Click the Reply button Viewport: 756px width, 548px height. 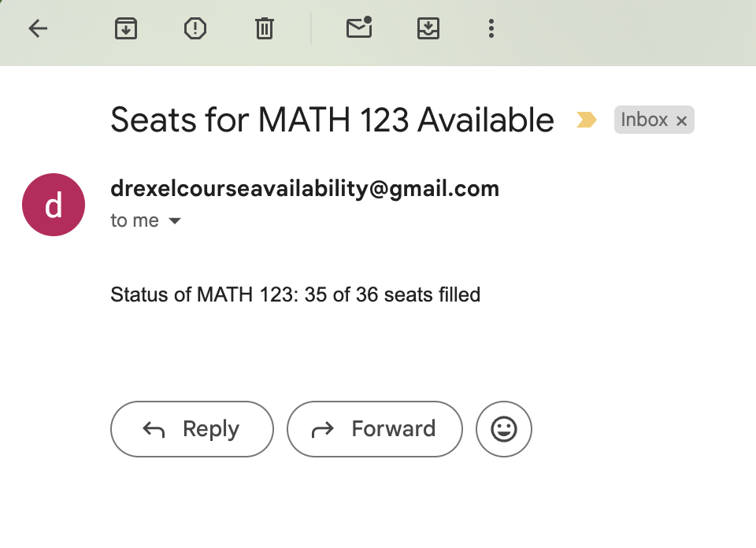(x=192, y=429)
